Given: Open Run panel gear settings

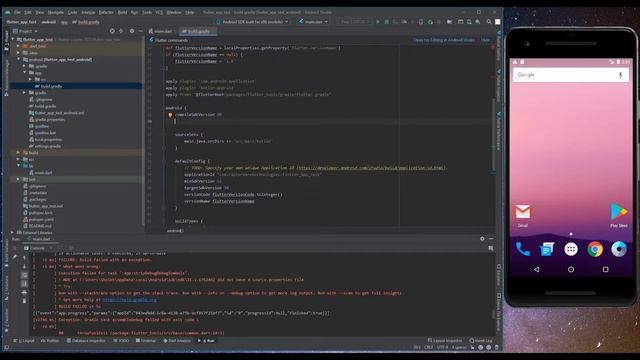Looking at the screenshot, I should (x=482, y=239).
